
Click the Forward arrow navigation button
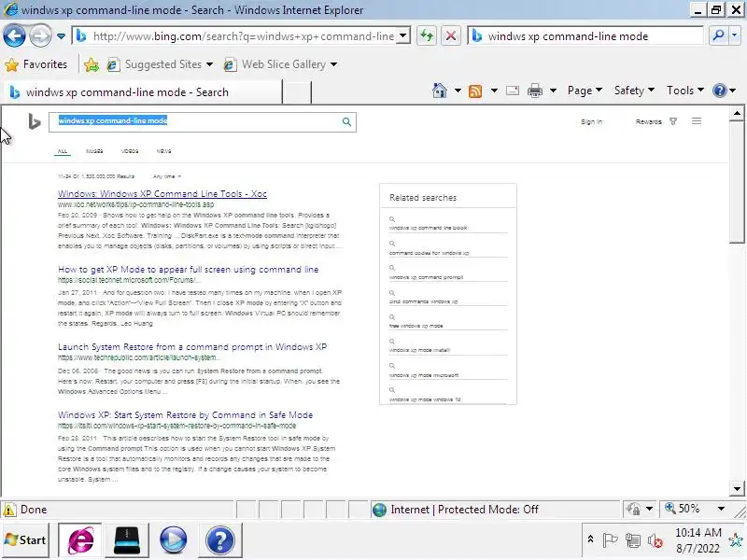click(x=40, y=36)
